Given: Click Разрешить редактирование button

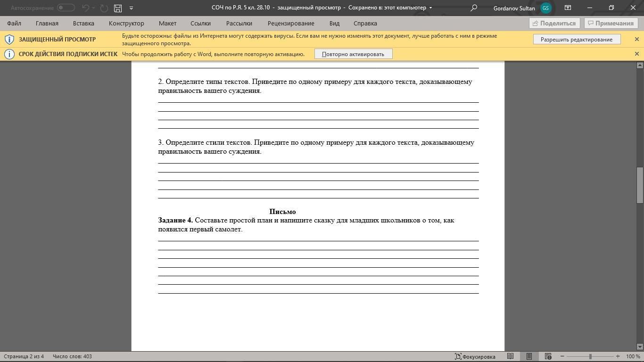Looking at the screenshot, I should click(x=577, y=40).
